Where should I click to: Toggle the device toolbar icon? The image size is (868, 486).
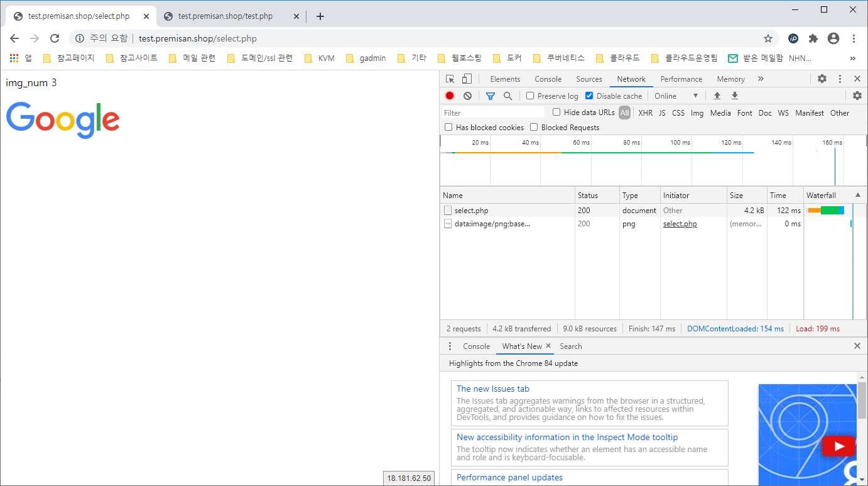[x=467, y=79]
